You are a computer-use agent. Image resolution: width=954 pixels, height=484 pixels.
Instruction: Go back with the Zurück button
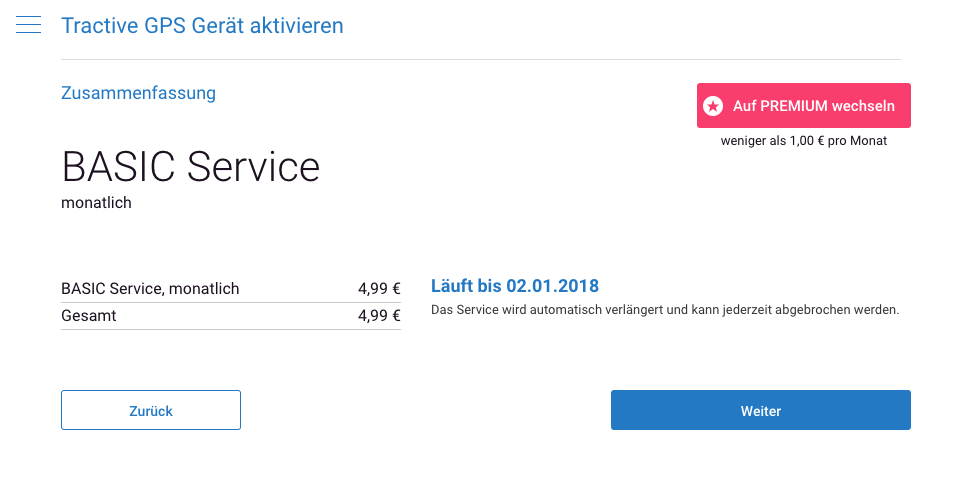pyautogui.click(x=151, y=410)
